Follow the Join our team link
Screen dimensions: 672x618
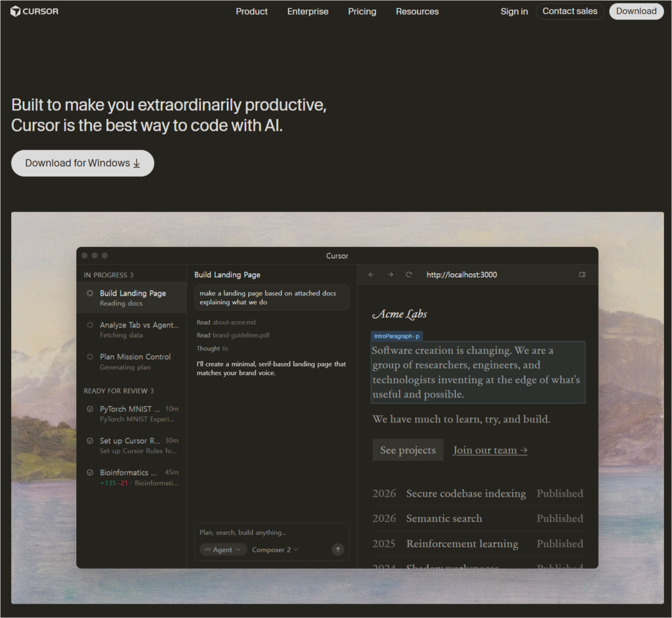[x=490, y=450]
